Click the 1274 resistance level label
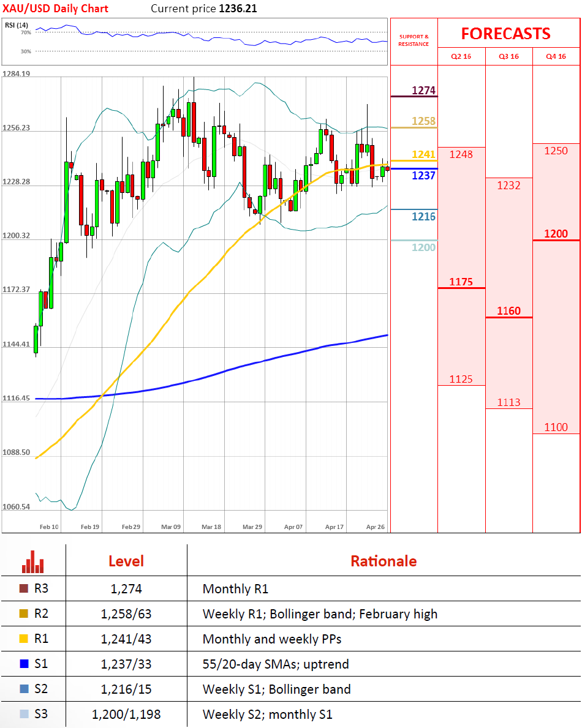 point(423,91)
